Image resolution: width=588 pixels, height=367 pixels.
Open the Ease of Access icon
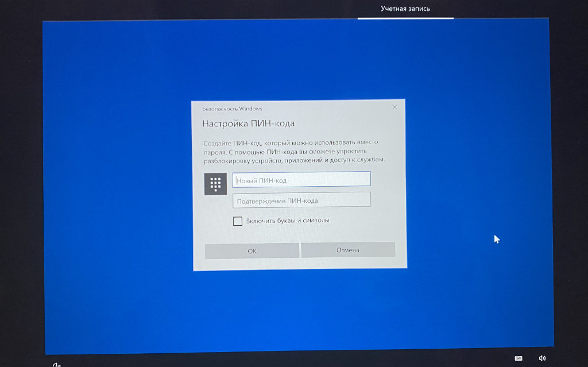(x=57, y=364)
